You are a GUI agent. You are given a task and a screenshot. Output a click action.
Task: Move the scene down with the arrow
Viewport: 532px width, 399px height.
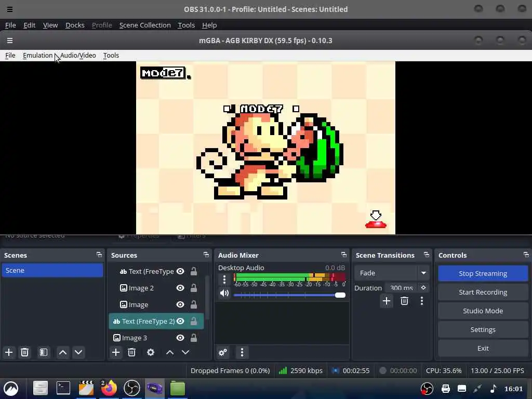coord(78,352)
